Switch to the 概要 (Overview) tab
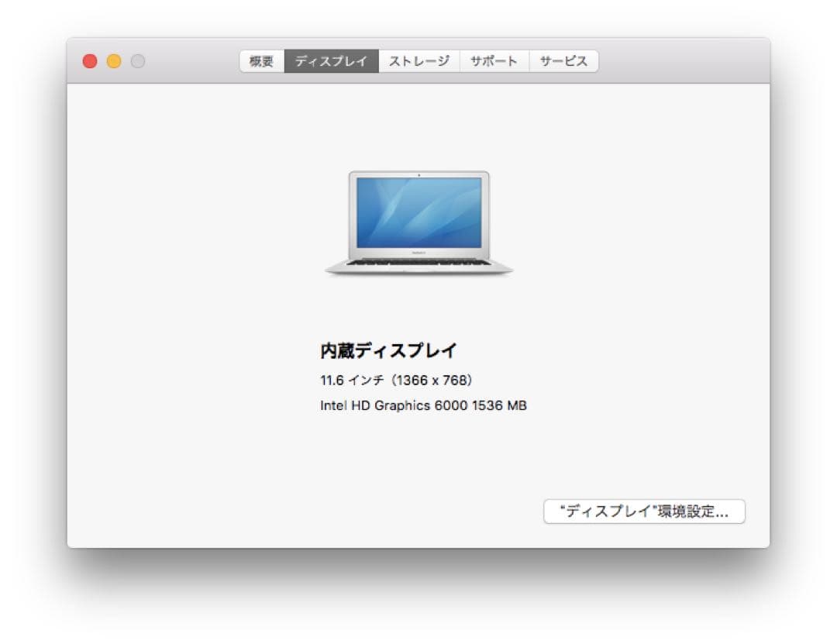Screen dimensions: 837x644 (260, 61)
